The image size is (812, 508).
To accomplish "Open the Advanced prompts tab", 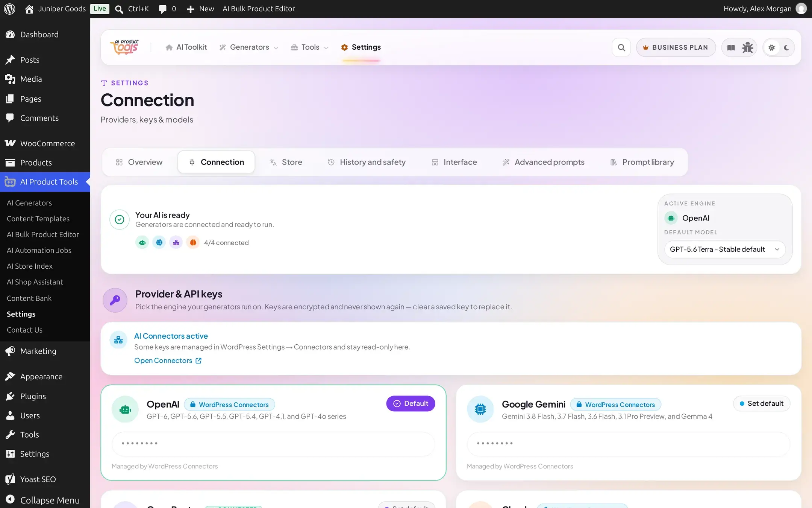I will tap(543, 162).
